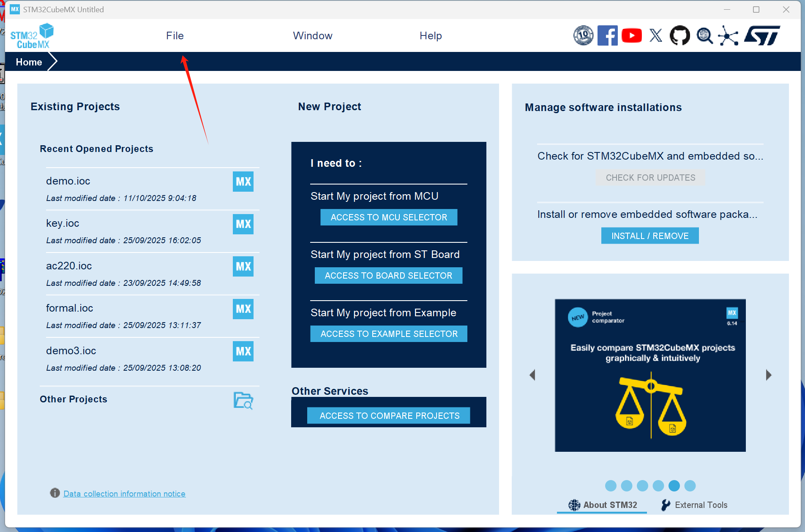The image size is (805, 532).
Task: Open recent project key.ioc
Action: point(63,223)
